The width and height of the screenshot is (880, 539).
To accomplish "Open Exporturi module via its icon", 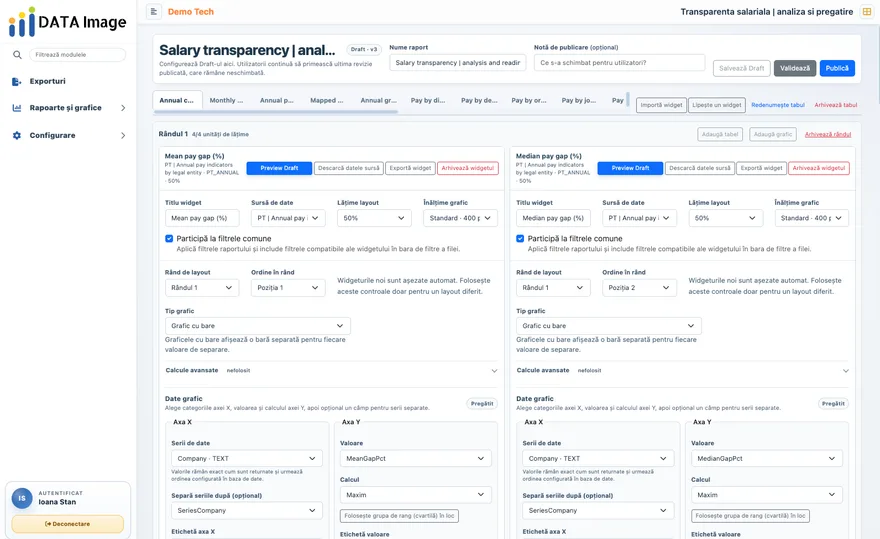I will (17, 81).
